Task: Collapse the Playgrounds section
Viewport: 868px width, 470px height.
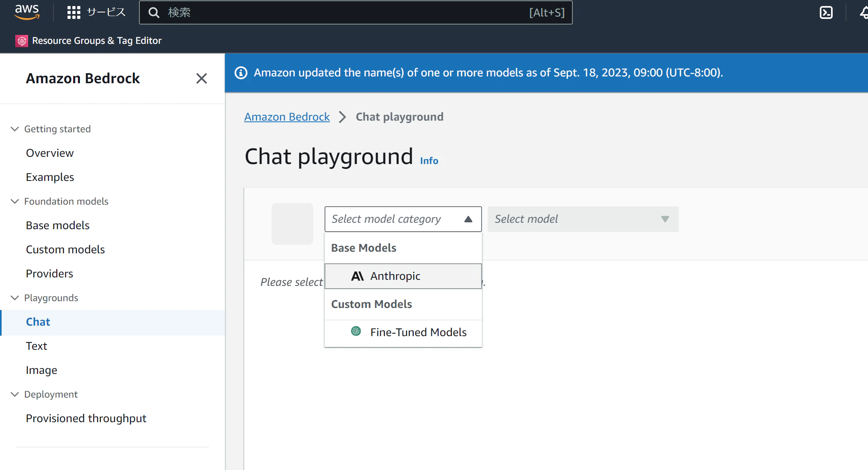Action: pyautogui.click(x=15, y=298)
